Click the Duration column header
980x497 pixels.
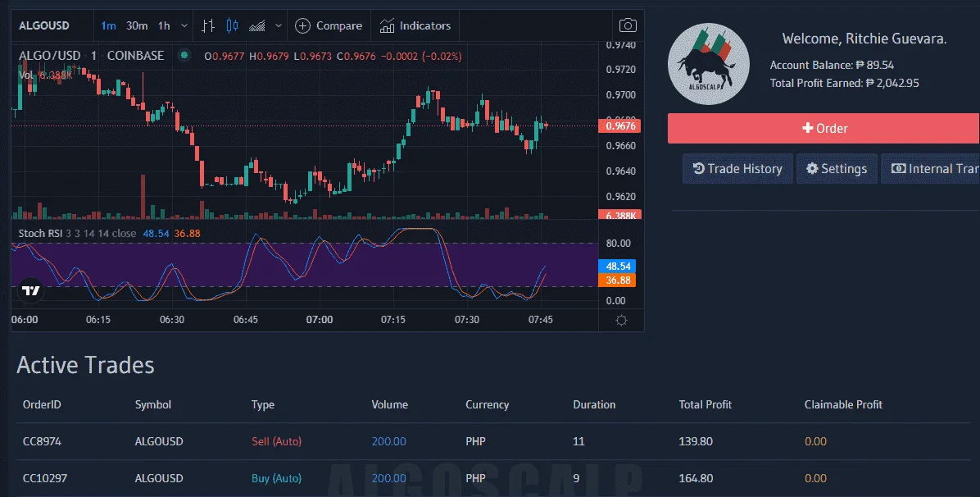(x=594, y=404)
